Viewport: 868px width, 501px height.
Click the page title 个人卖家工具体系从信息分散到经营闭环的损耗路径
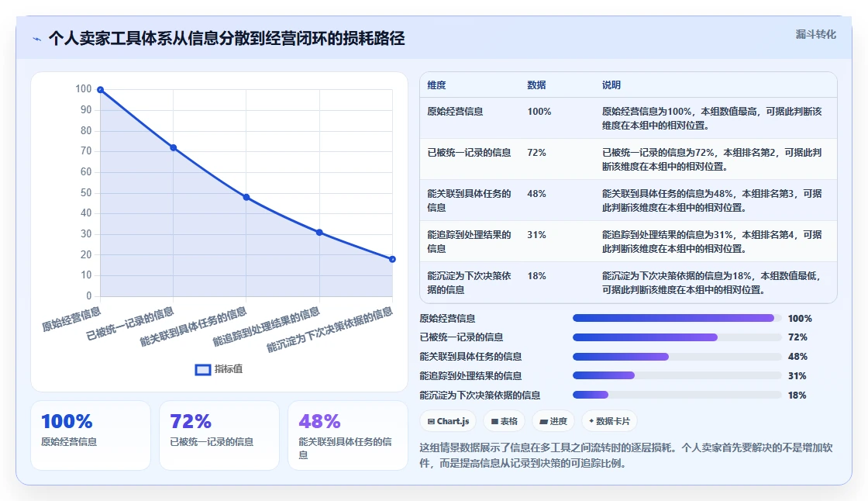pos(227,38)
